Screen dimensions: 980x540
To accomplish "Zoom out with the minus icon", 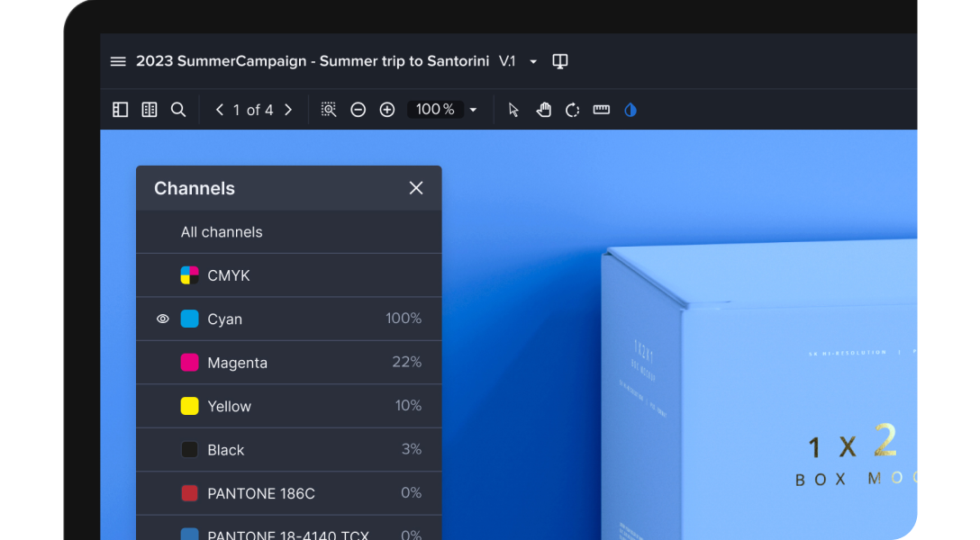I will [358, 110].
